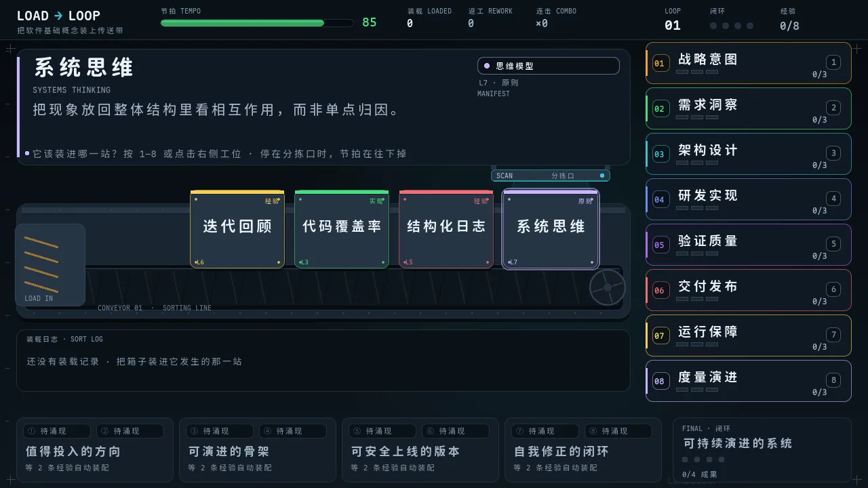Open the 可演进的骨架 outcome card
Image resolution: width=868 pixels, height=488 pixels.
[258, 450]
